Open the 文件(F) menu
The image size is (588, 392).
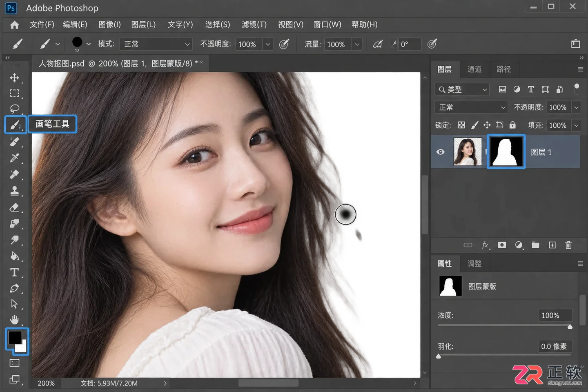(42, 24)
